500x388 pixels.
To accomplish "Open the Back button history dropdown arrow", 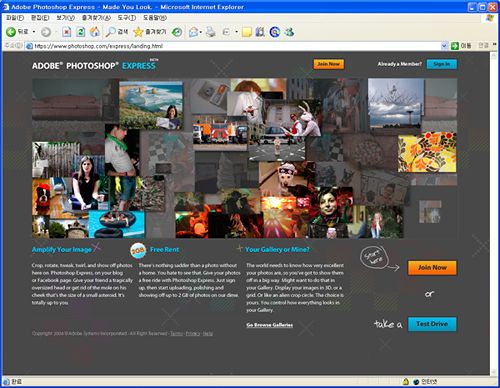I will pyautogui.click(x=34, y=32).
